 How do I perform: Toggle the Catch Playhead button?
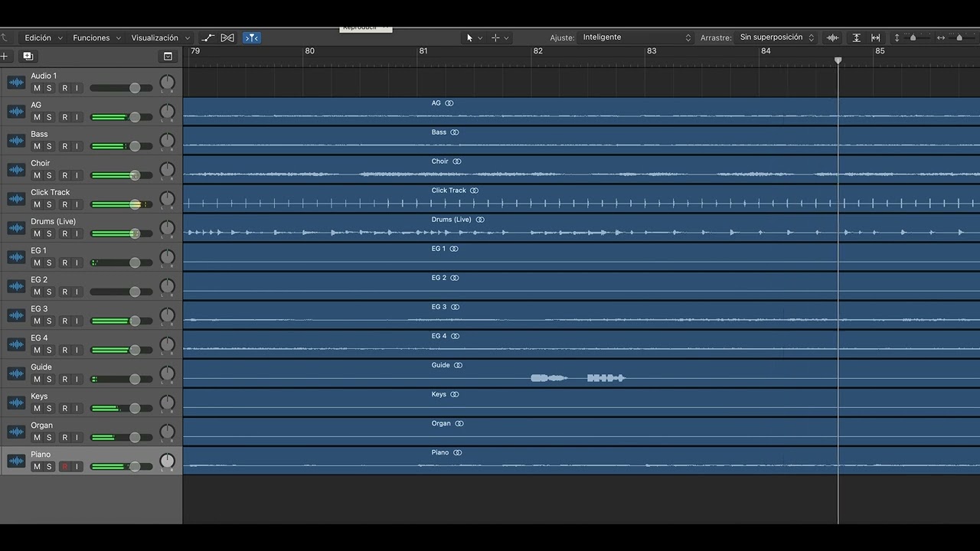(x=252, y=37)
